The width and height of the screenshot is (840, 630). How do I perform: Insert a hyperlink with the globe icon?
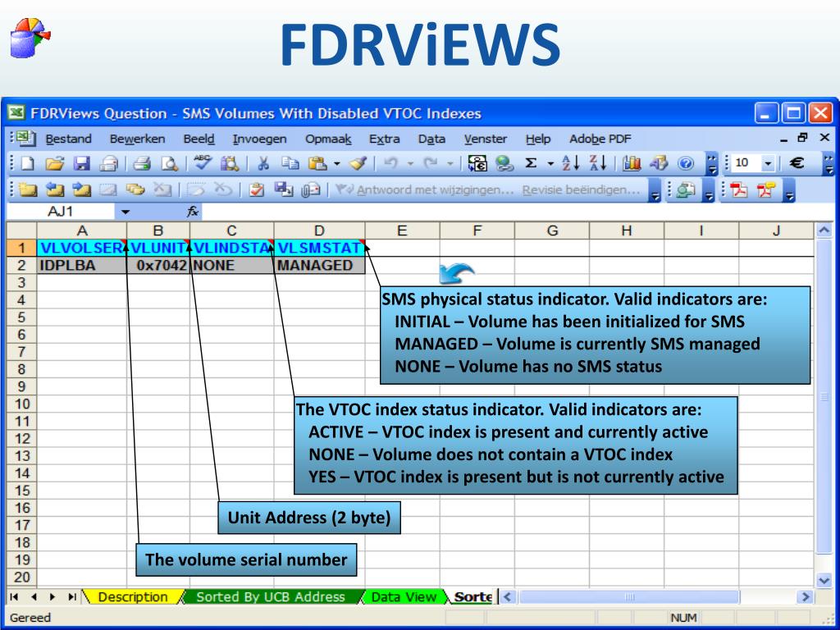coord(504,163)
